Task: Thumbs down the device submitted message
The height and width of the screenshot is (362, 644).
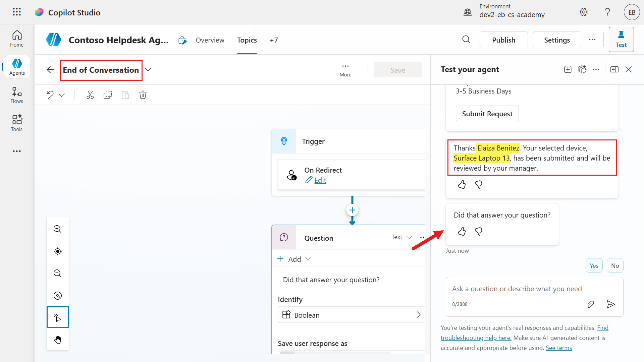Action: (x=479, y=184)
